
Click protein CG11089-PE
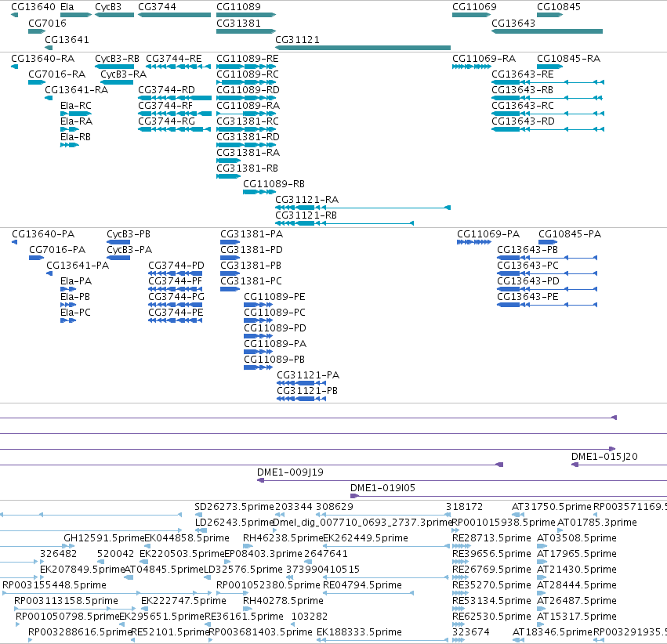(258, 305)
